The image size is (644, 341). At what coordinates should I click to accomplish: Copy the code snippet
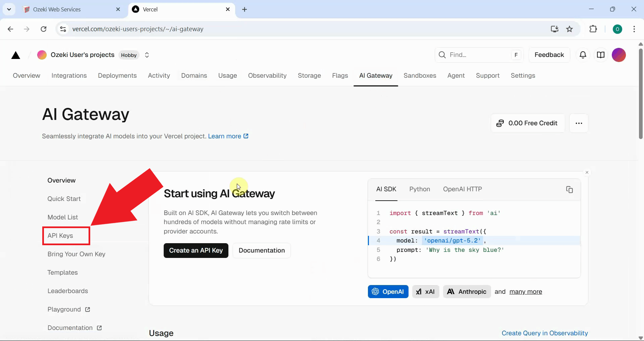[570, 189]
